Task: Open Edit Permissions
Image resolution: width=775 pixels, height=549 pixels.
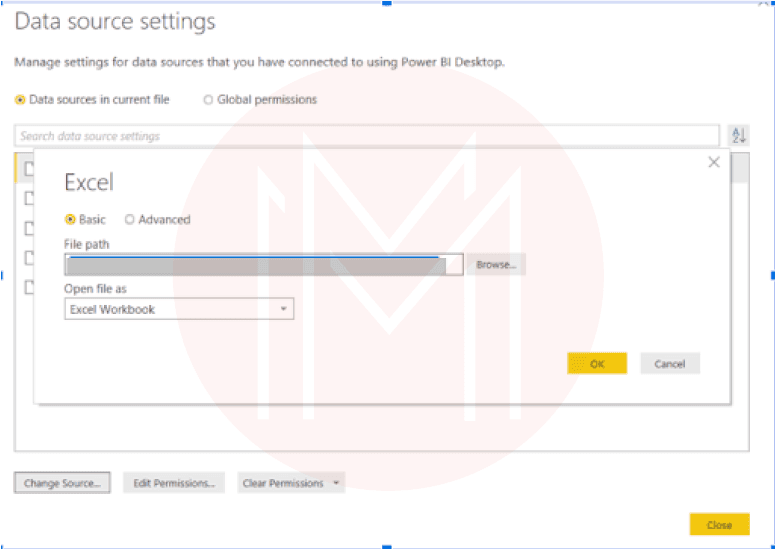Action: (174, 484)
